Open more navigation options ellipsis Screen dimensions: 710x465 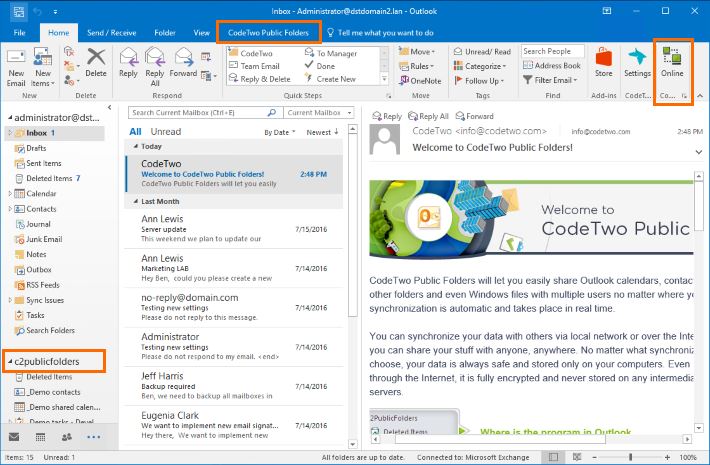pyautogui.click(x=94, y=437)
